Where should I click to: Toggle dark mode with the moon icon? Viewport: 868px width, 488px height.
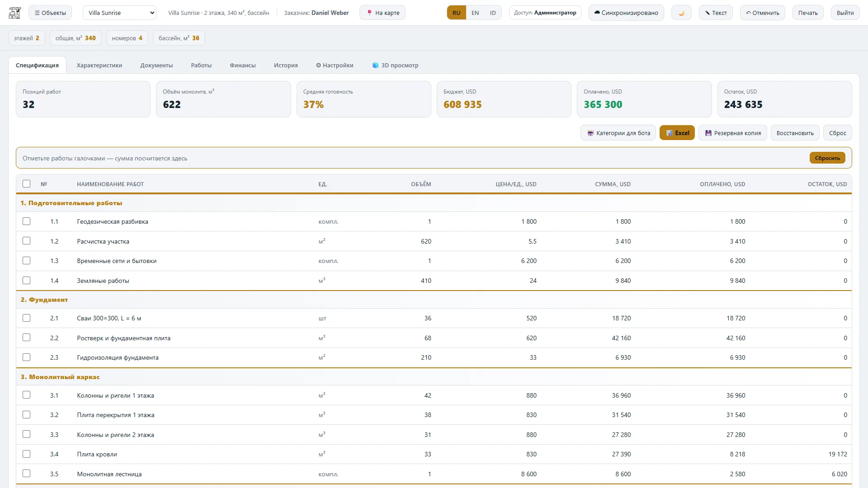pyautogui.click(x=681, y=13)
